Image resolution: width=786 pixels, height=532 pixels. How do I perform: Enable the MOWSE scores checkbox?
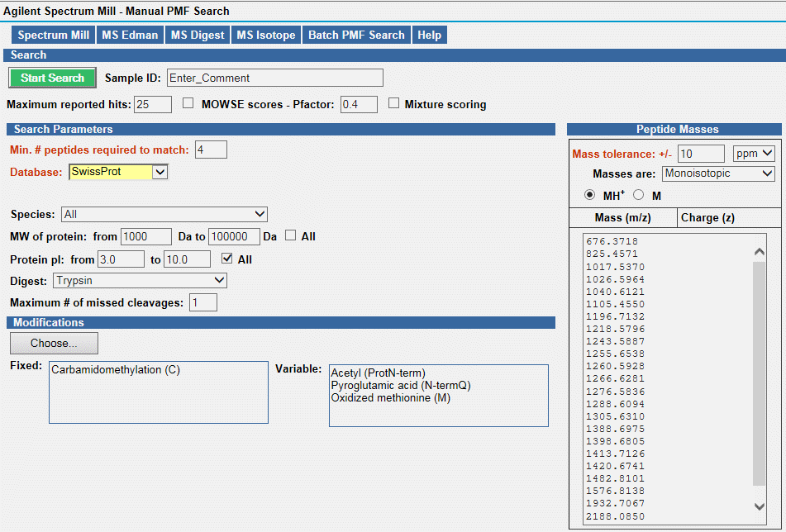188,104
